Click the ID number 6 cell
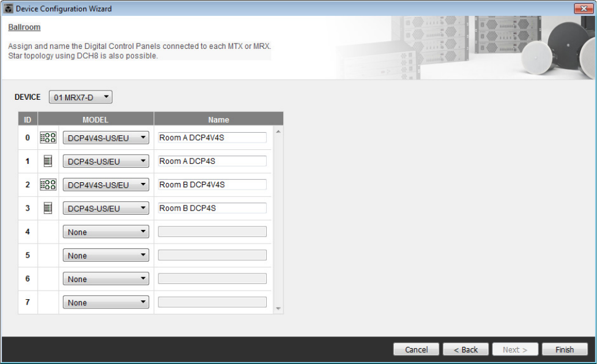The image size is (597, 364). (x=28, y=279)
